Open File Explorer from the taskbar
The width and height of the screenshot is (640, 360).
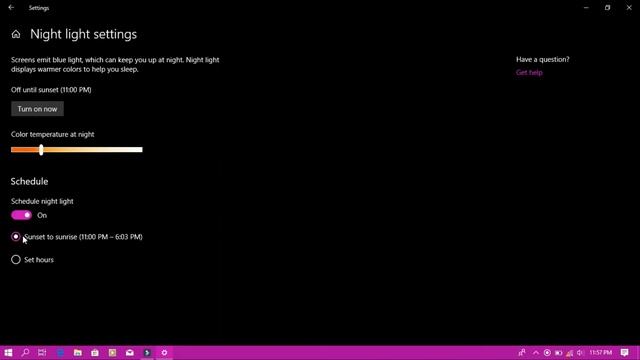pos(78,353)
